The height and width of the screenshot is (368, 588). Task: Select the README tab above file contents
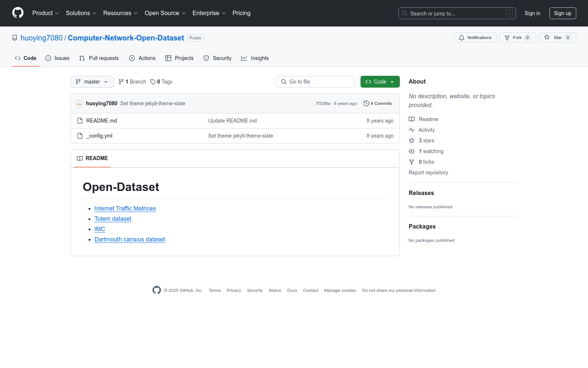92,158
